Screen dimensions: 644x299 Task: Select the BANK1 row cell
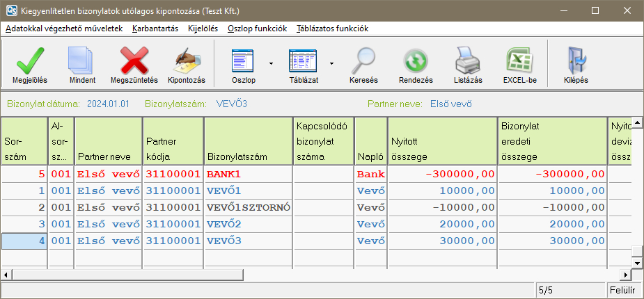coord(248,174)
